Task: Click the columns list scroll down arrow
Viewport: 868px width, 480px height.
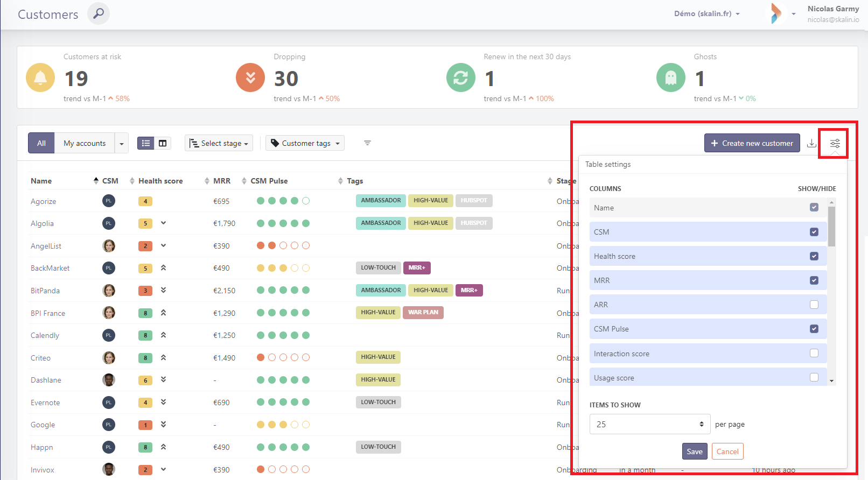Action: (x=832, y=381)
